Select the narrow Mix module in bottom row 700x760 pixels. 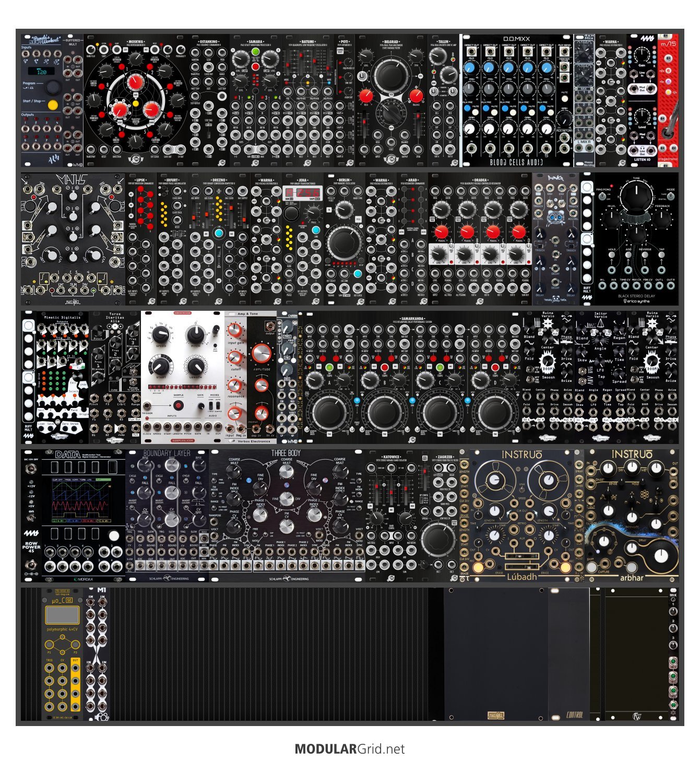click(673, 653)
